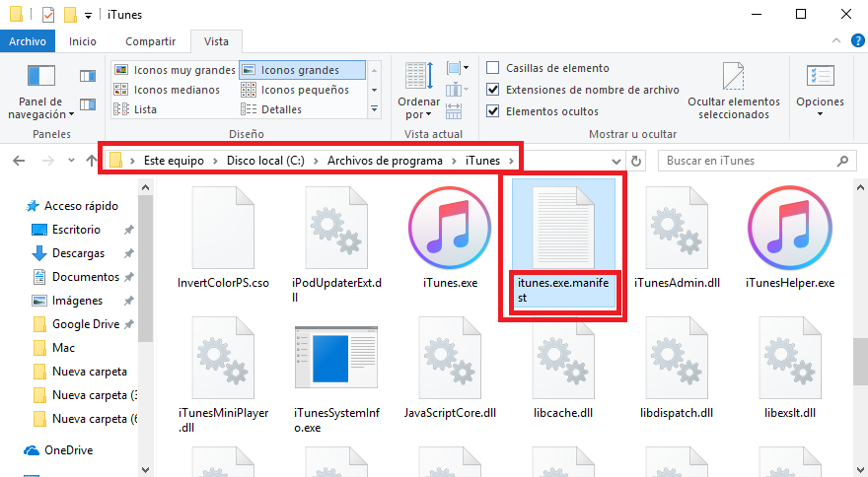868x477 pixels.
Task: Open the Archivo tab
Action: coord(28,41)
